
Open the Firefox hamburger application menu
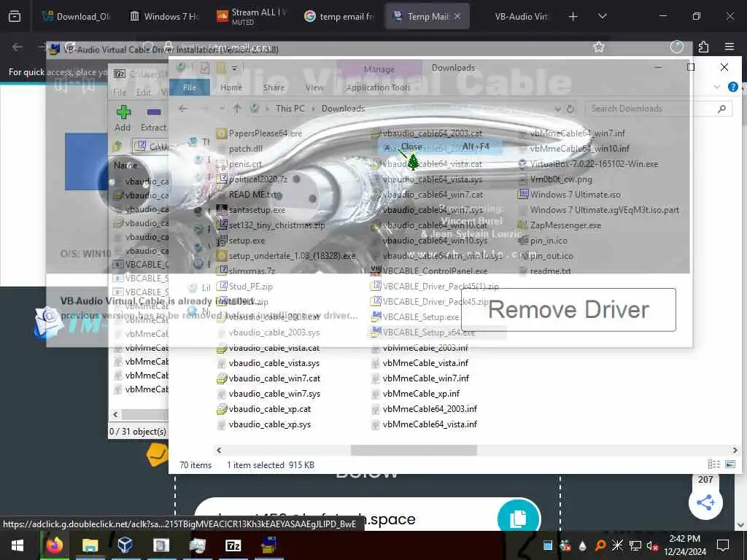pyautogui.click(x=729, y=47)
